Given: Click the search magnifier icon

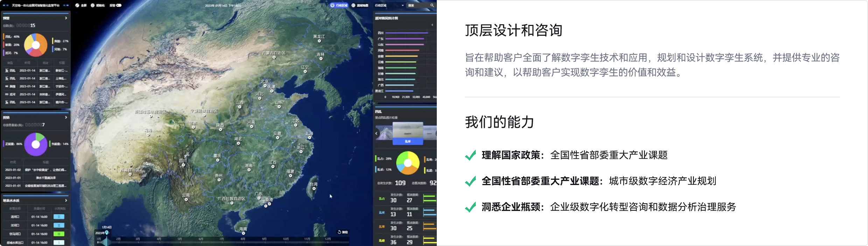Looking at the screenshot, I should pos(432,5).
